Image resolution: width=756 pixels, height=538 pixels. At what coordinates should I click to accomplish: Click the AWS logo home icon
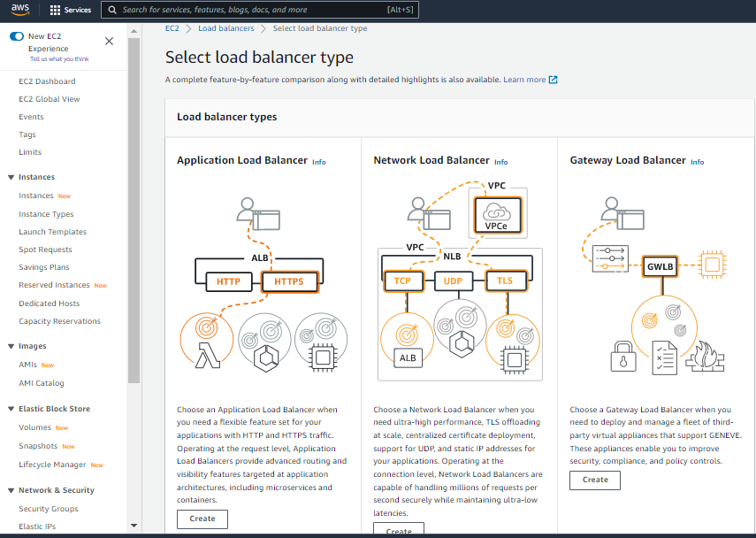[x=20, y=10]
